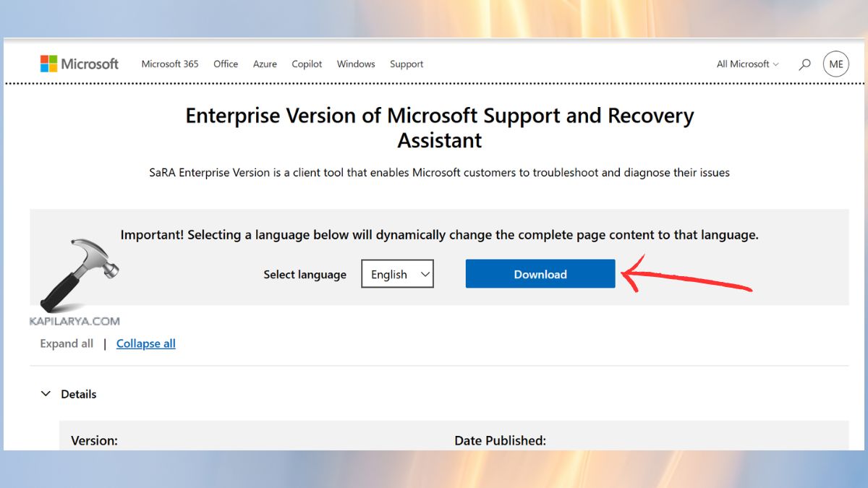Open the English language dropdown
Viewport: 868px width, 488px height.
pyautogui.click(x=397, y=274)
